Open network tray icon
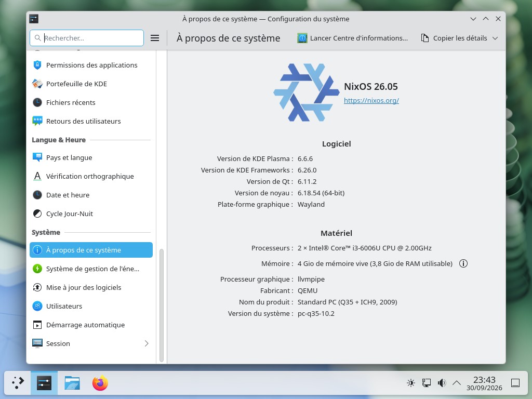This screenshot has height=399, width=532. coord(427,383)
